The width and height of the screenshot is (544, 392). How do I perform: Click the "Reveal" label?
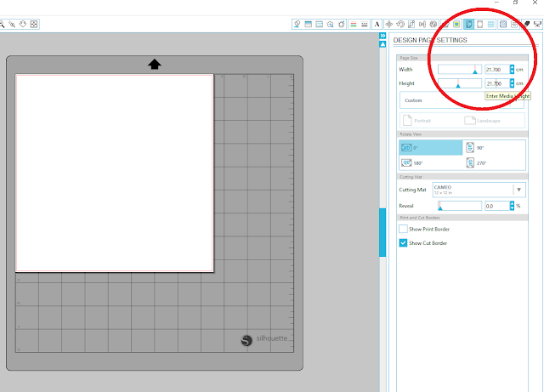406,206
